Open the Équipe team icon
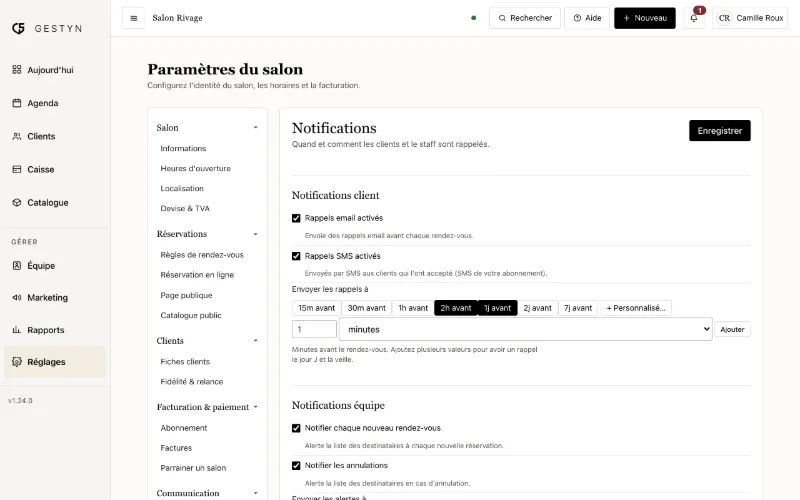800x500 pixels. 17,265
